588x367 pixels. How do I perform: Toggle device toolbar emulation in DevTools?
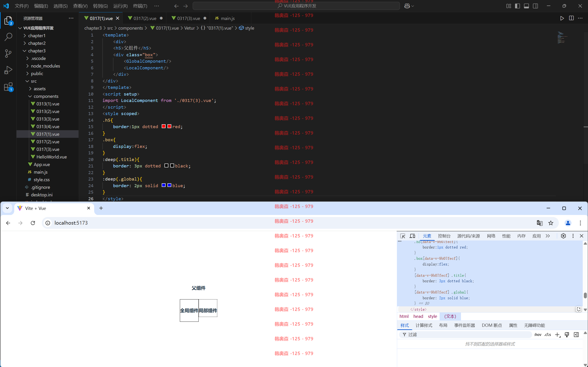(x=412, y=236)
